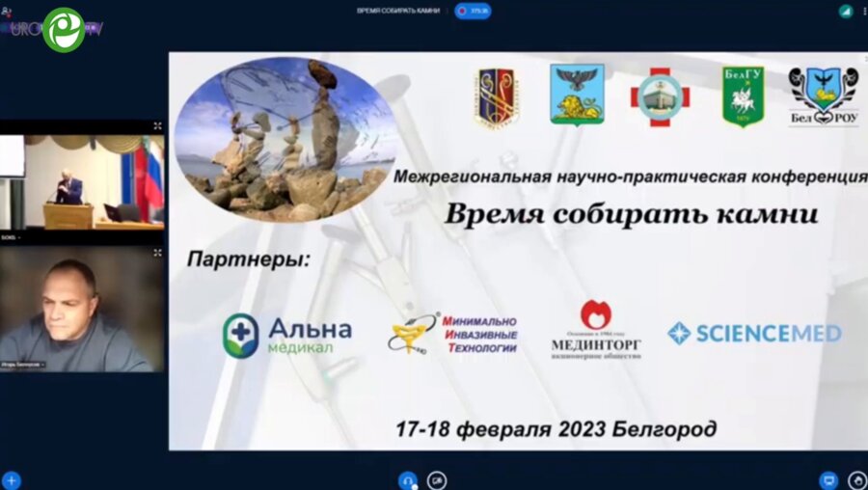Click the blue plus actions button
The height and width of the screenshot is (490, 868).
pos(12,479)
